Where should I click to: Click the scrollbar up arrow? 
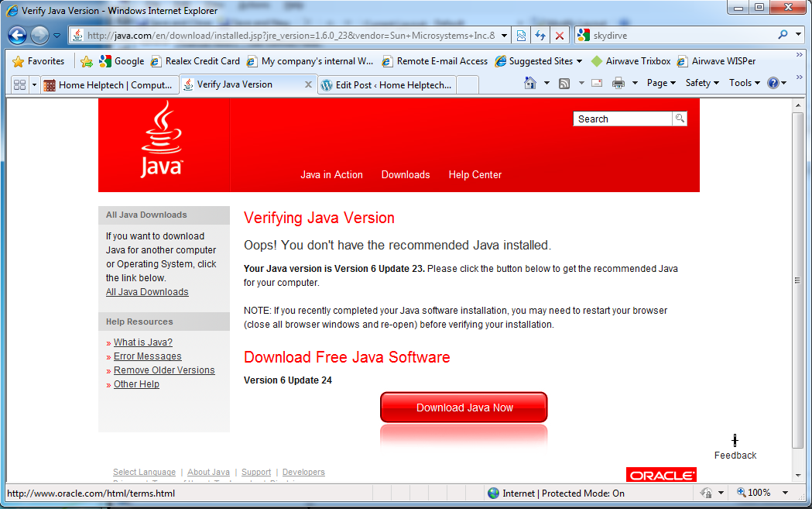tap(798, 105)
